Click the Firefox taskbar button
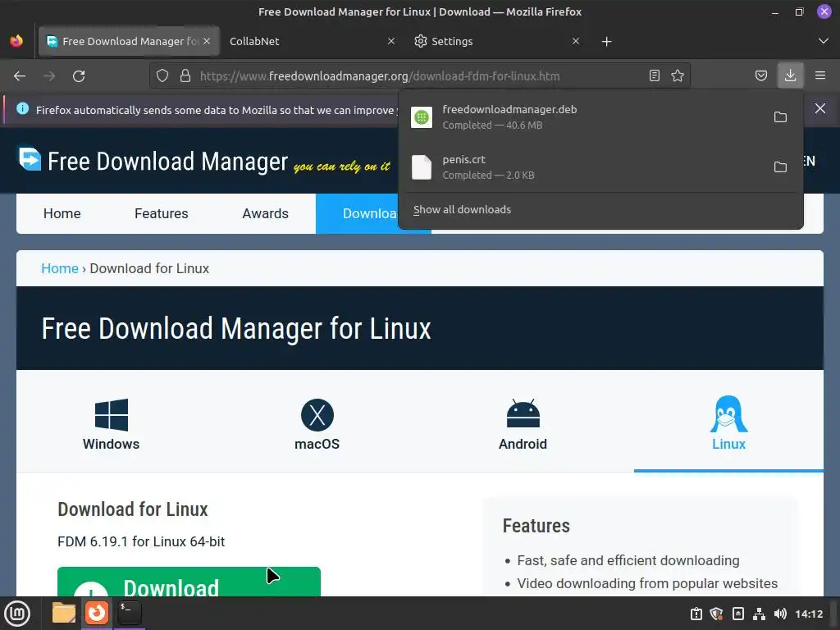The height and width of the screenshot is (630, 840). [97, 613]
